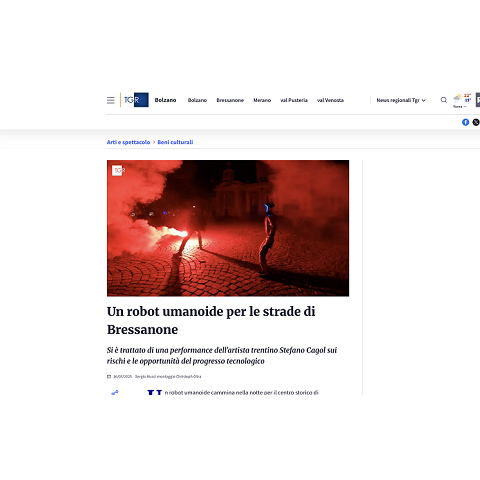Screen dimensions: 480x480
Task: Click the calendar icon next to date
Action: coord(109,377)
